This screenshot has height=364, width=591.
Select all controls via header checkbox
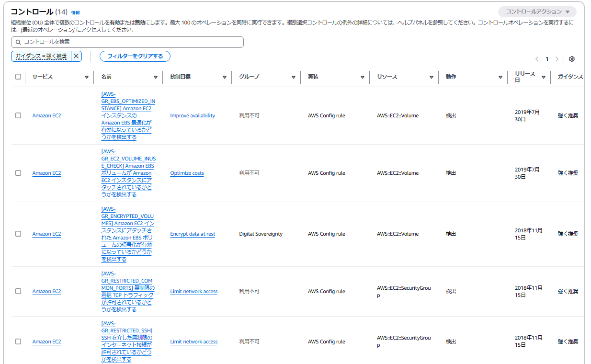[18, 76]
